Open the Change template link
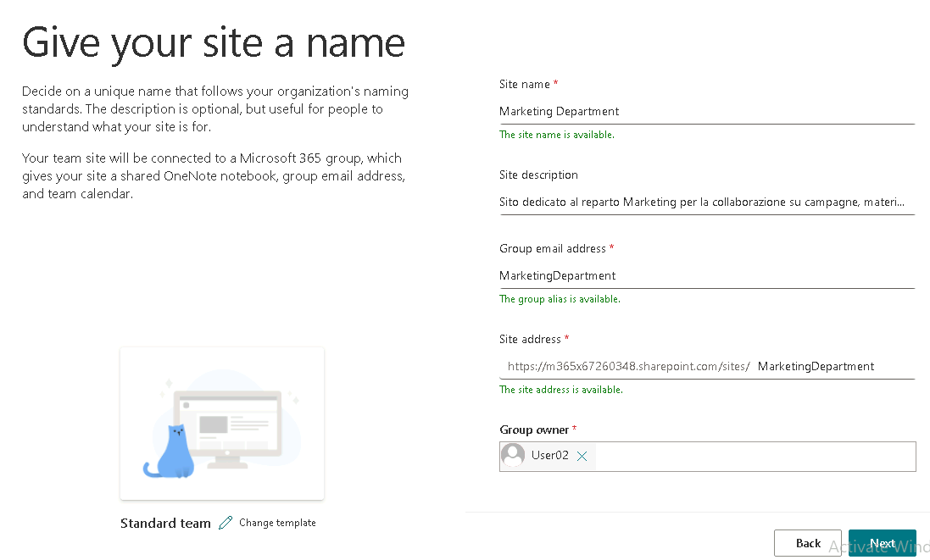 [277, 523]
